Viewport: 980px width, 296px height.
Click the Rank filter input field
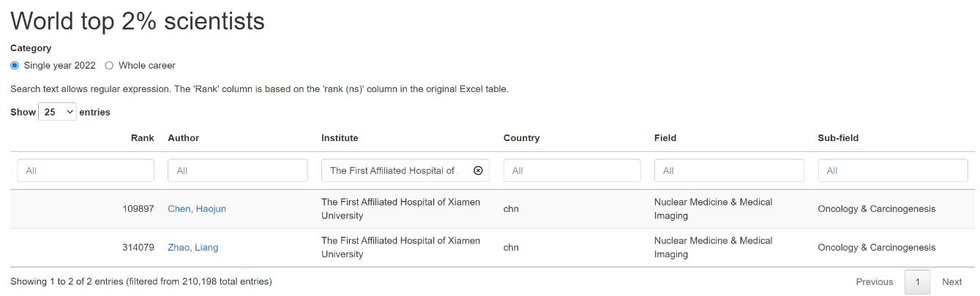click(x=86, y=170)
